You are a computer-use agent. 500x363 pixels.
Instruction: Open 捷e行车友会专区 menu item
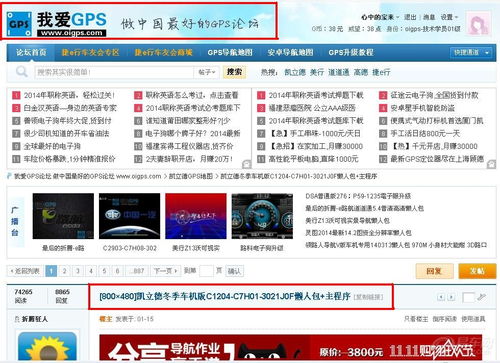[x=90, y=53]
